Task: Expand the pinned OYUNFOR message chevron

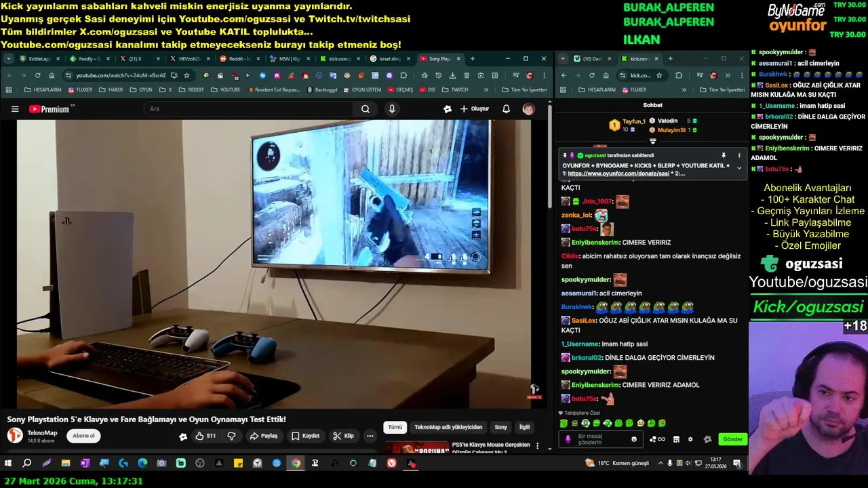Action: [x=739, y=167]
